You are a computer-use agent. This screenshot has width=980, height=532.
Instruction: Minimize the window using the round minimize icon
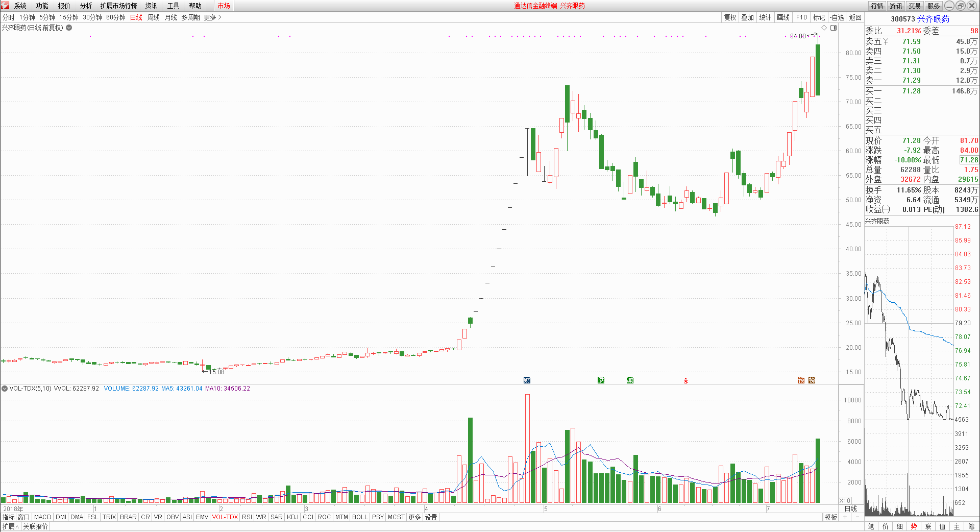coord(949,6)
